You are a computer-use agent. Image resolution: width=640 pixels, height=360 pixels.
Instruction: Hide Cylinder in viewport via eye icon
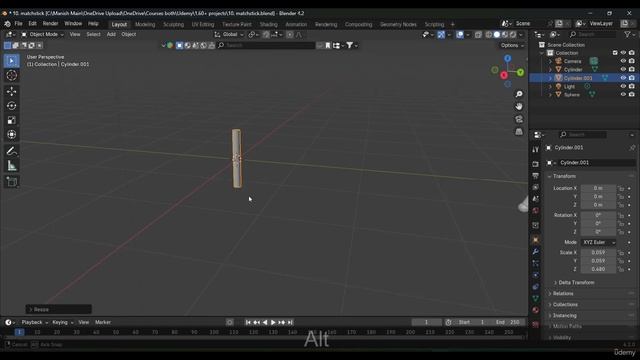pos(623,69)
